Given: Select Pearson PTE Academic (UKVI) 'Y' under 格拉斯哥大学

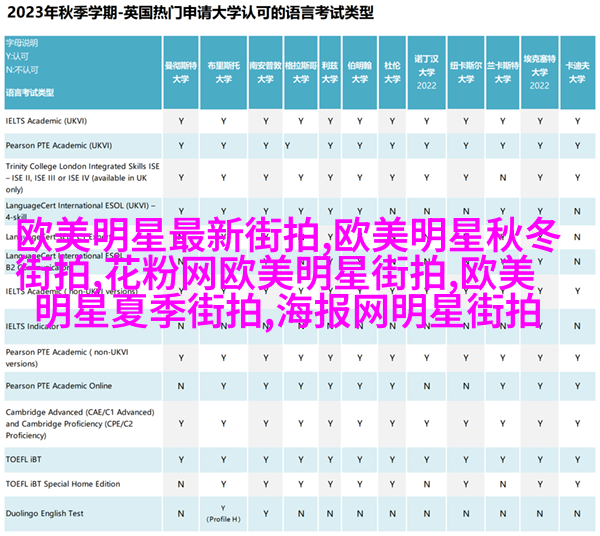Looking at the screenshot, I should (287, 146).
